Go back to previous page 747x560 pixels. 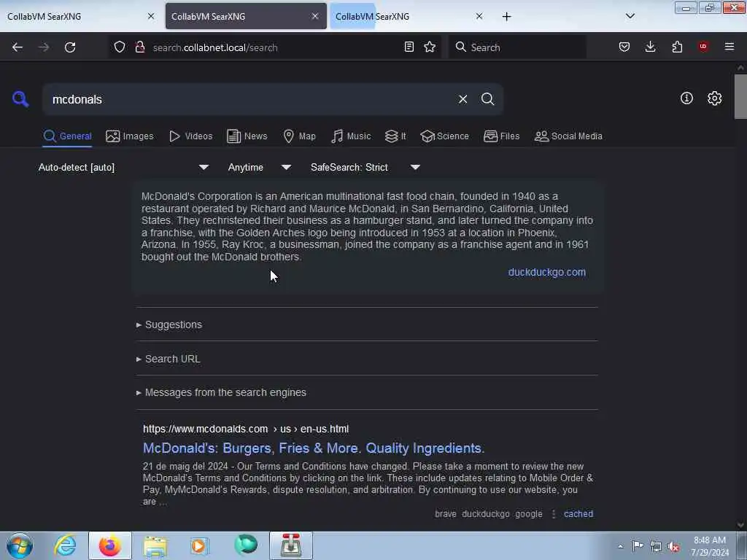tap(18, 47)
